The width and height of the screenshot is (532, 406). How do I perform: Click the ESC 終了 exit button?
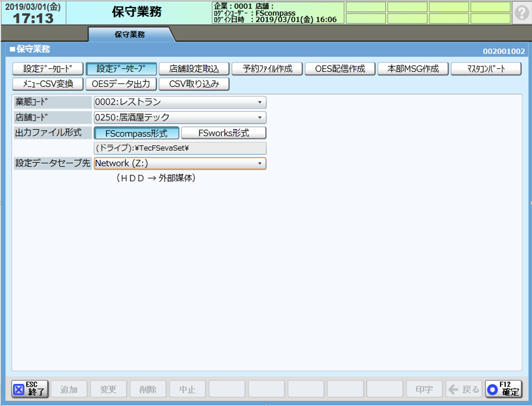30,389
